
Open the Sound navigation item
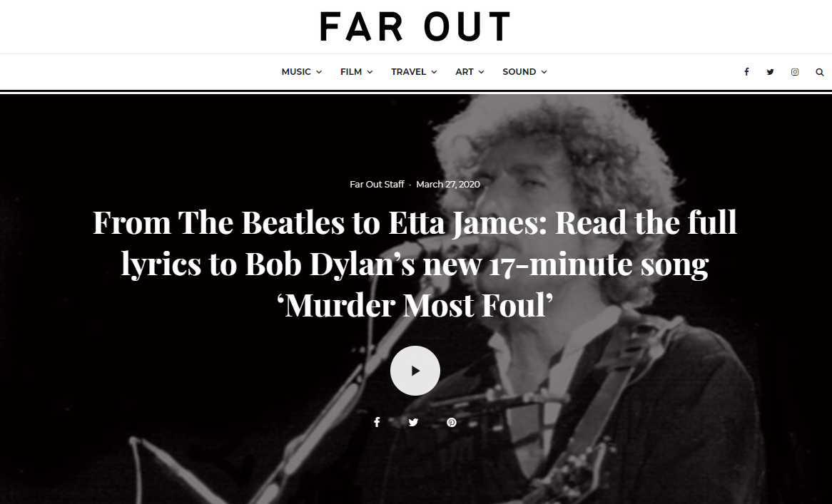(519, 72)
